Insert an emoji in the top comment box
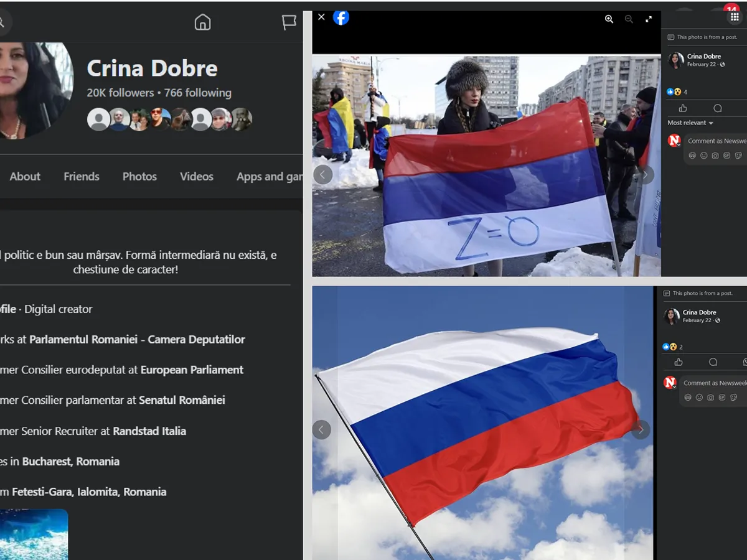Viewport: 747px width, 560px height. (x=703, y=156)
